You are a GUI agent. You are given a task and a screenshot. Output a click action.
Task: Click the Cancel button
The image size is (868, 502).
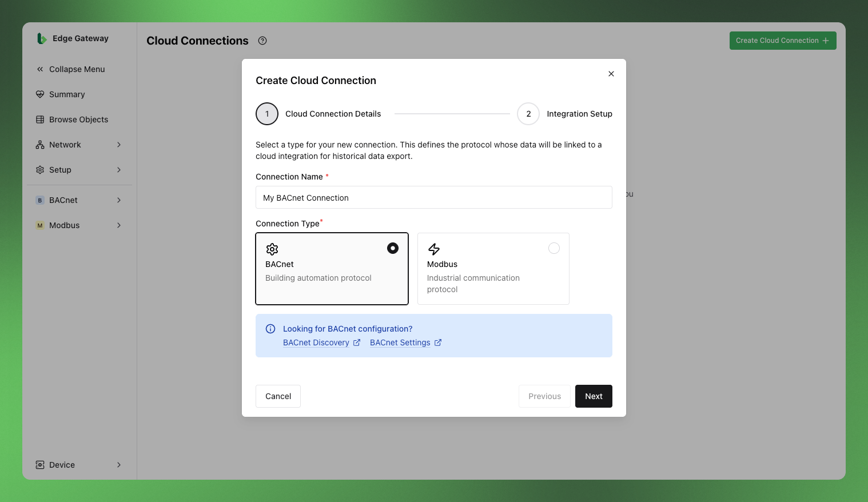point(278,396)
